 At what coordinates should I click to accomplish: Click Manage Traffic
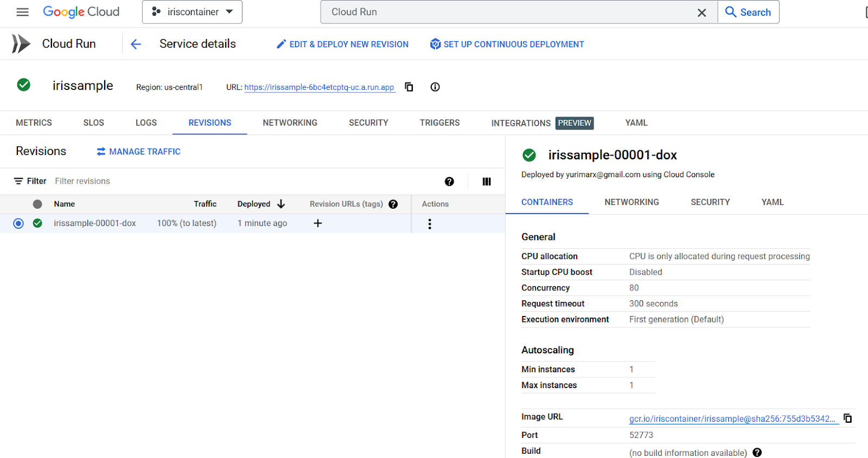pyautogui.click(x=138, y=152)
